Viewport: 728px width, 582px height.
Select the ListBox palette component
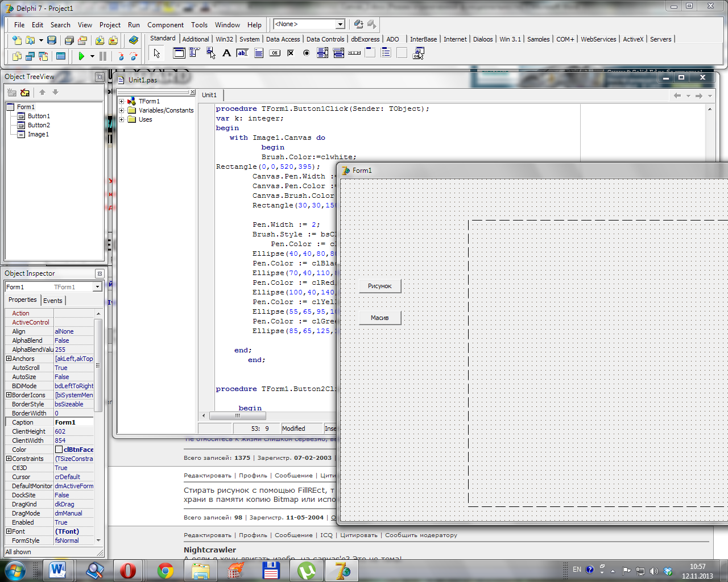322,53
